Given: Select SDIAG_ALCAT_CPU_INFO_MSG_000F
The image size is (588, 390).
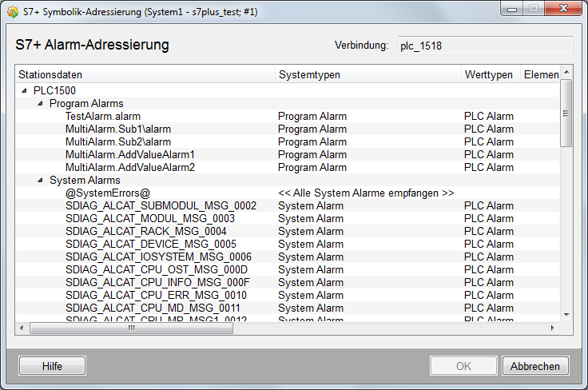Looking at the screenshot, I should click(157, 282).
